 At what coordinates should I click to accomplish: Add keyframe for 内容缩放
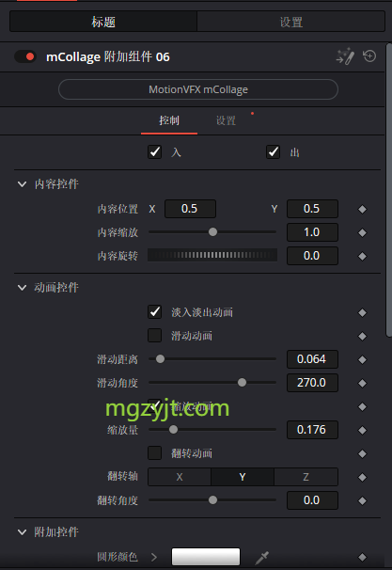pyautogui.click(x=362, y=232)
